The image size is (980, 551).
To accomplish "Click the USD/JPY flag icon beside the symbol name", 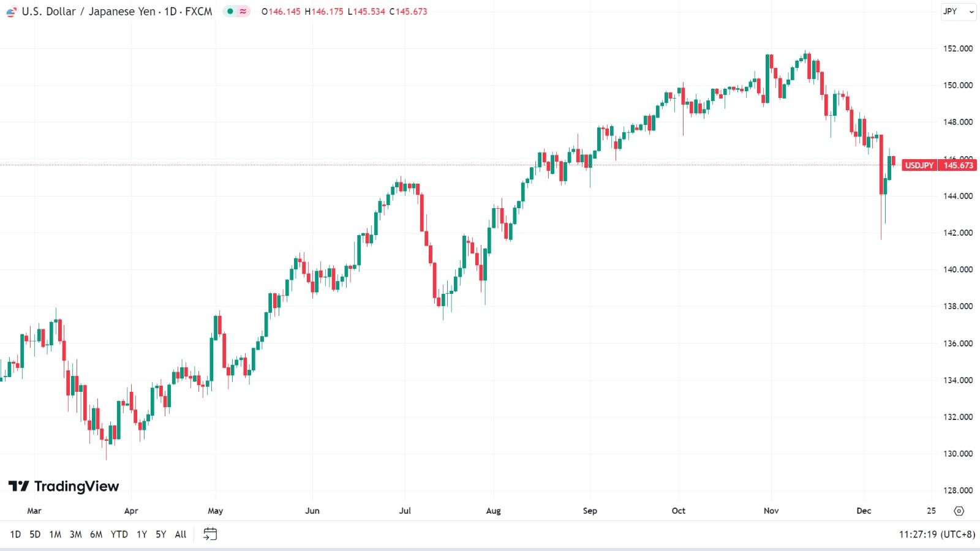I will point(12,12).
